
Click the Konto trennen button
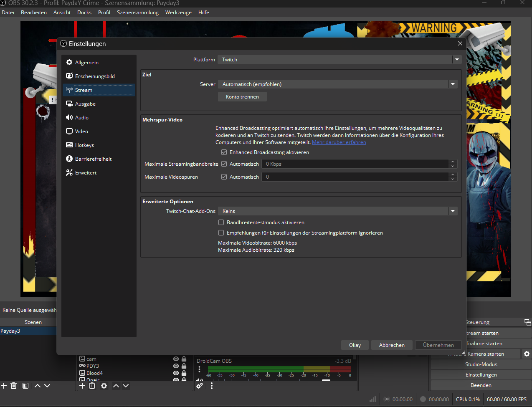[x=242, y=97]
